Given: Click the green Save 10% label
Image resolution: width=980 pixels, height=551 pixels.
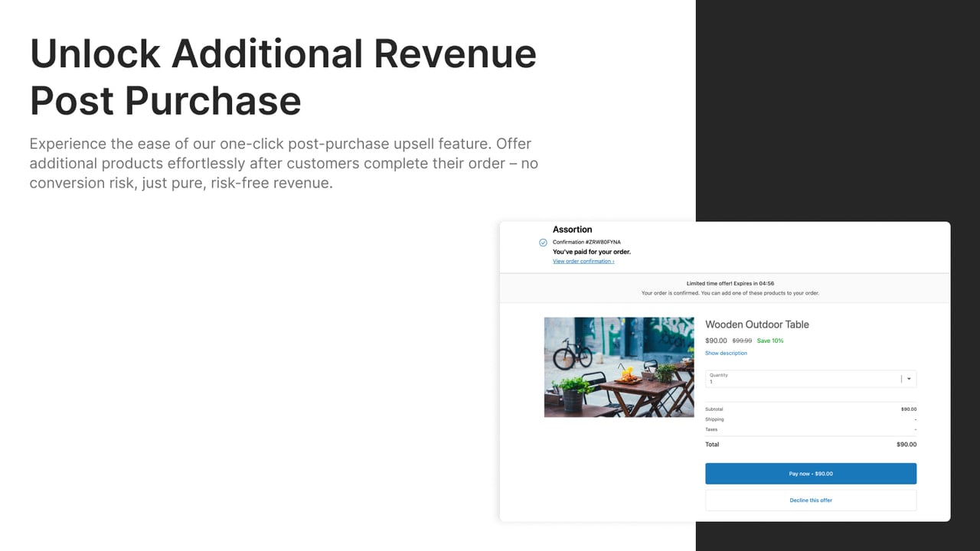Looking at the screenshot, I should 770,341.
